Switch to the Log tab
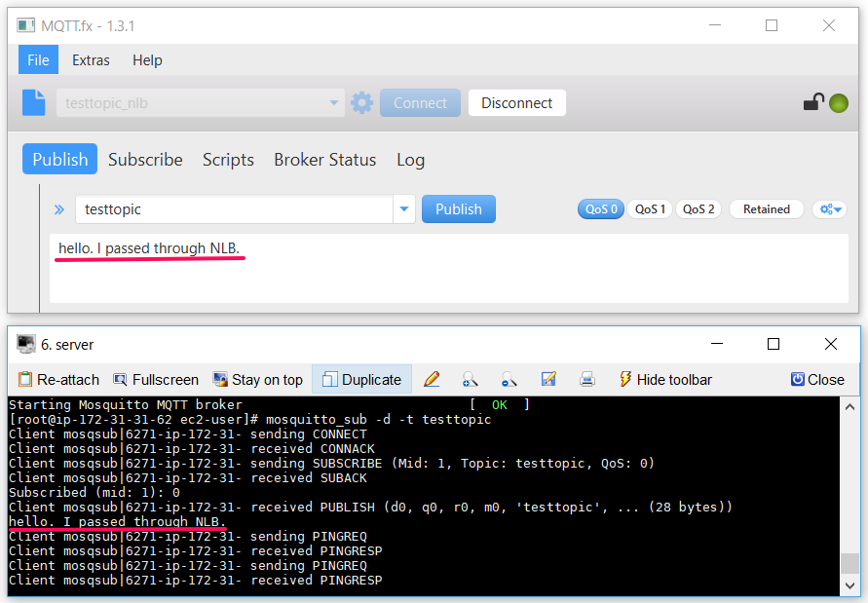This screenshot has width=868, height=603. tap(411, 160)
